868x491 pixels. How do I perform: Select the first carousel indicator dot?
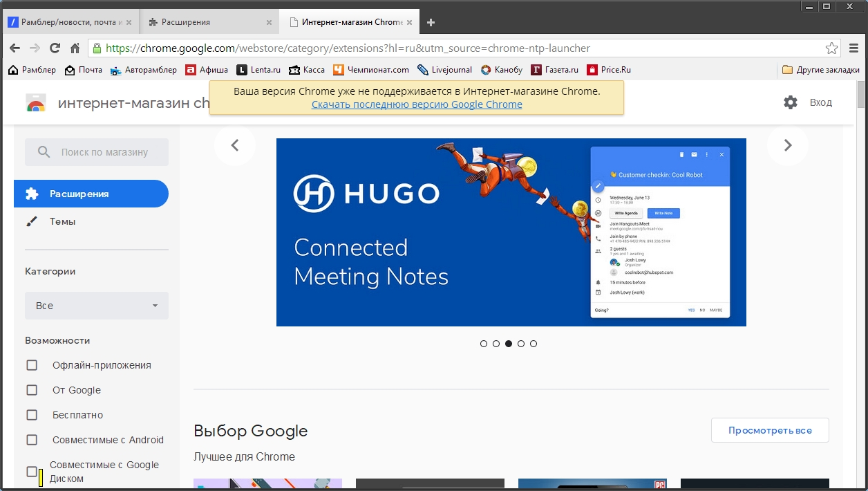tap(484, 344)
